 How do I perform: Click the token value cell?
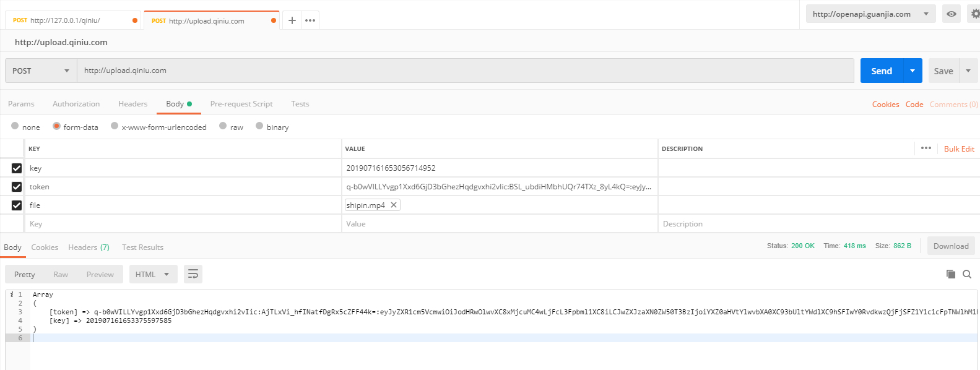point(500,186)
